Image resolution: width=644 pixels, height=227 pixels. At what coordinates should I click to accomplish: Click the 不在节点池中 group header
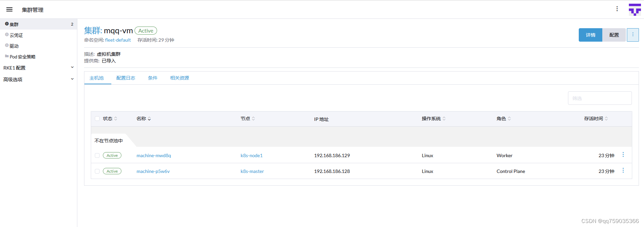click(109, 141)
